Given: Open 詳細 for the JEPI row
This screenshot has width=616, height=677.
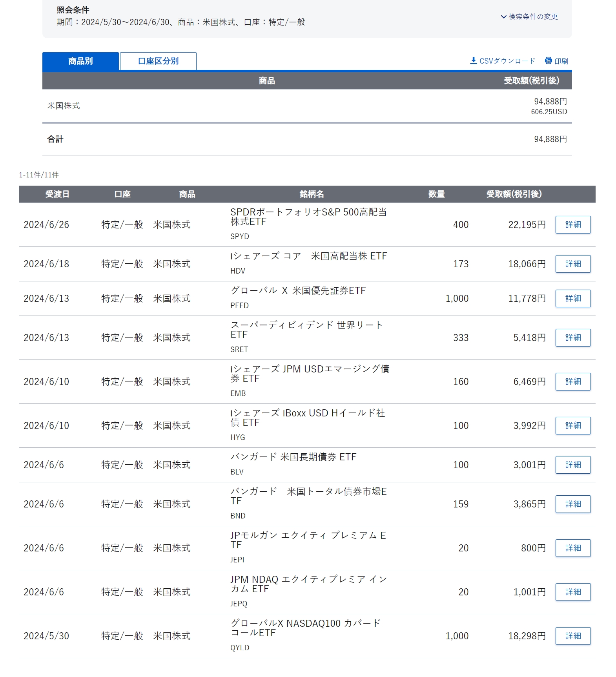Looking at the screenshot, I should click(573, 548).
